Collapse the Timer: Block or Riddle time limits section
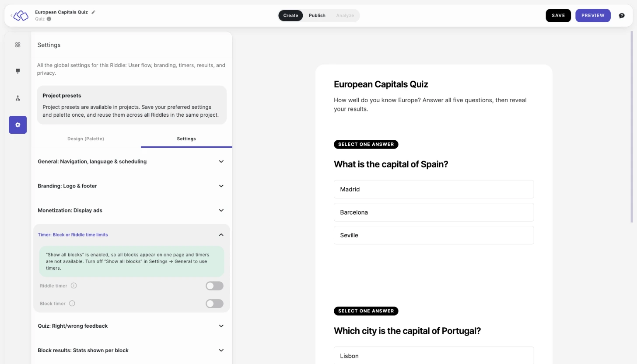Screen dimensions: 637x364 point(131,235)
